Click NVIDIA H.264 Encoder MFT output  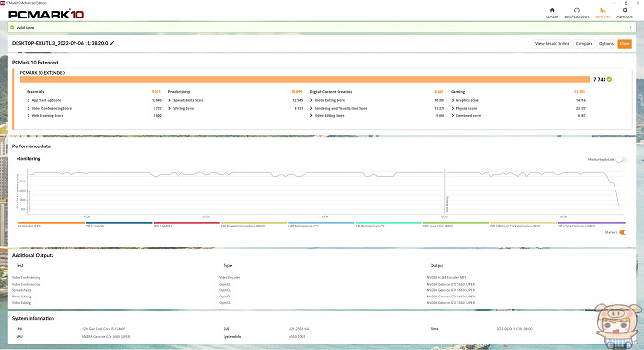446,277
